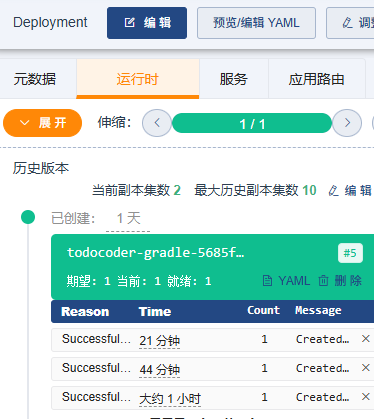View YAML of replica set #5
The width and height of the screenshot is (374, 419).
[287, 281]
